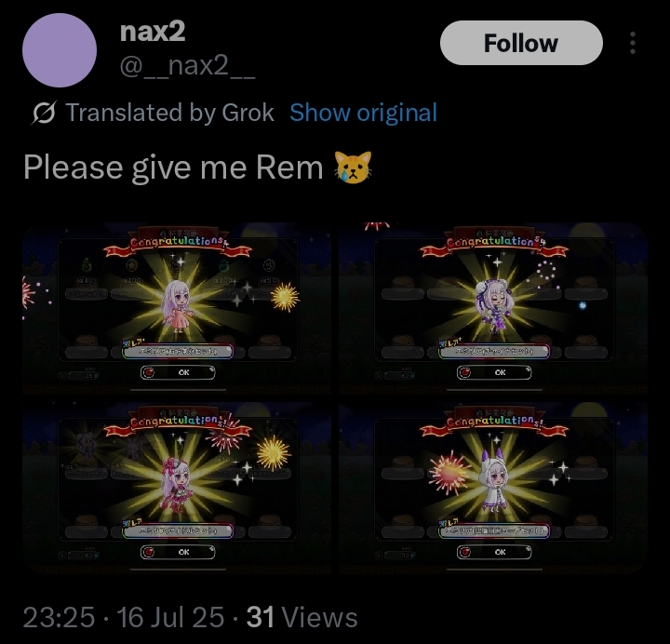Open the image with the pink frilly costume character
The image size is (670, 644).
(x=178, y=487)
